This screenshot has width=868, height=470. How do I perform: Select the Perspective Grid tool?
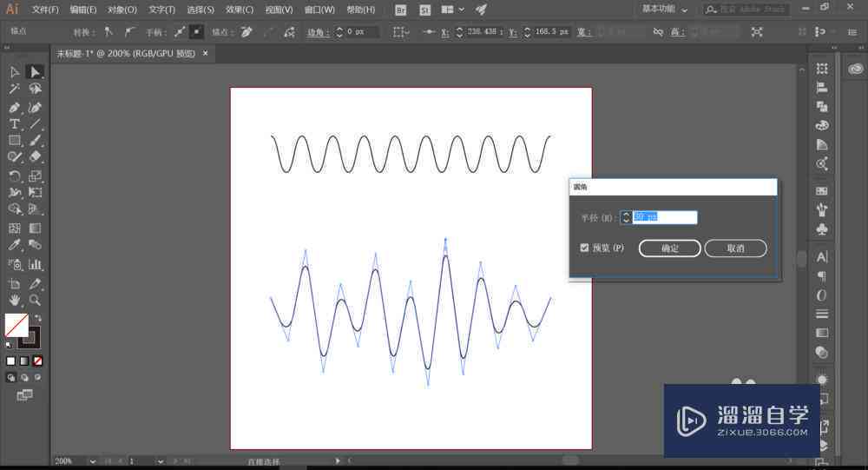(x=35, y=209)
